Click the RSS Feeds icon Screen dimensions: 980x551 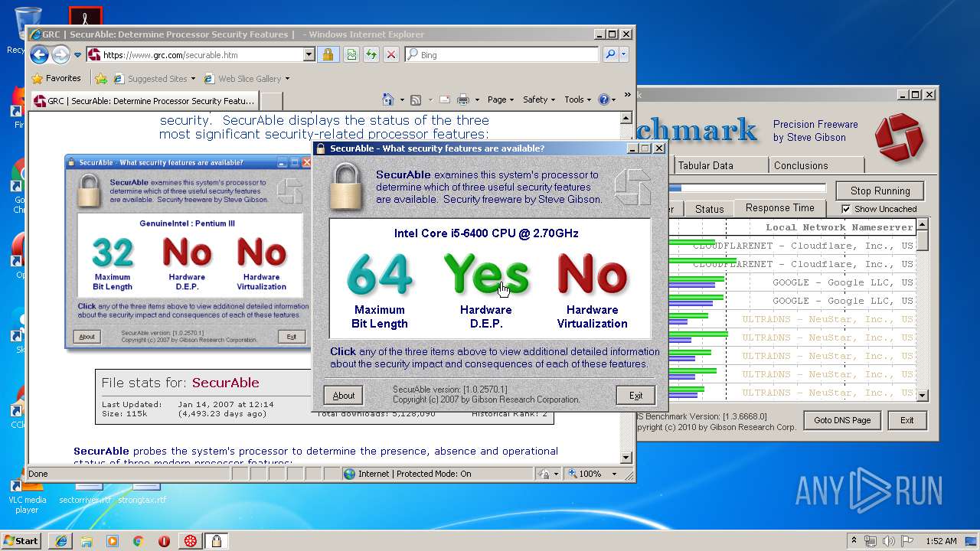coord(416,99)
